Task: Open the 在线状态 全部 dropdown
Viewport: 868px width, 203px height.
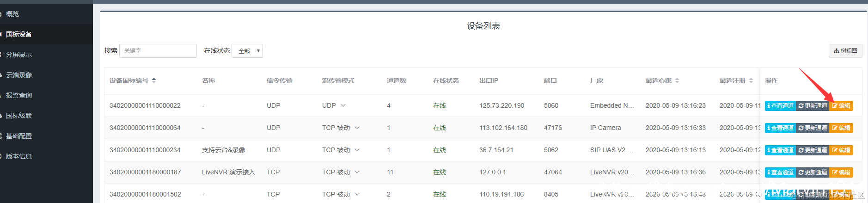Action: pyautogui.click(x=247, y=51)
